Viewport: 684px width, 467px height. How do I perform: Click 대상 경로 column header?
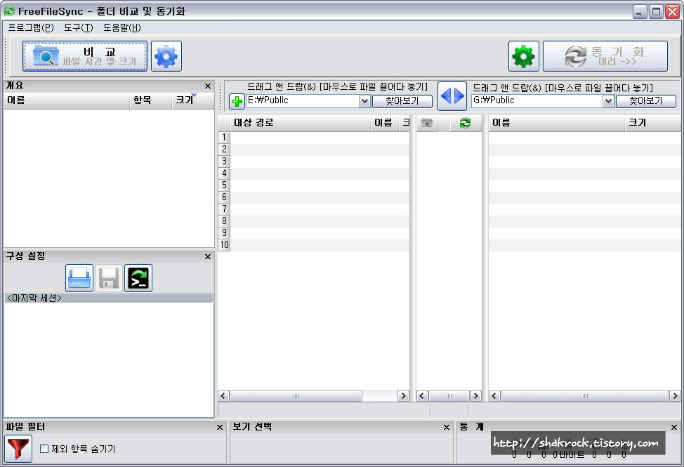(x=300, y=123)
